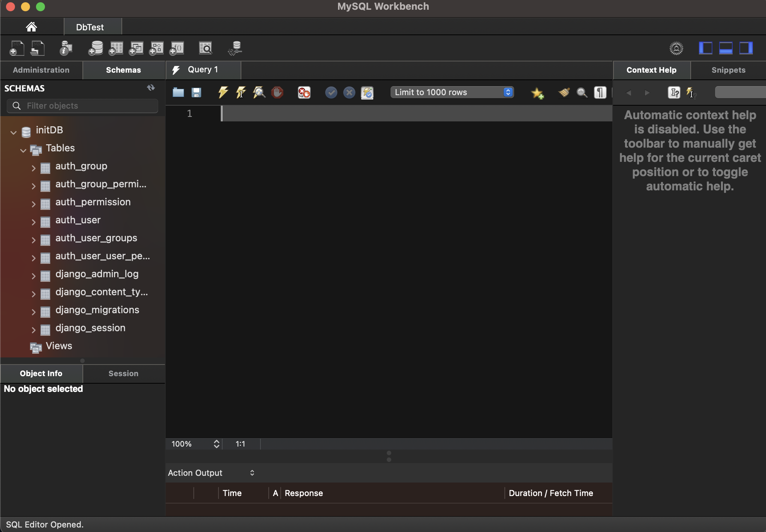The height and width of the screenshot is (532, 766).
Task: Stop the running query with the hand icon
Action: coord(277,93)
